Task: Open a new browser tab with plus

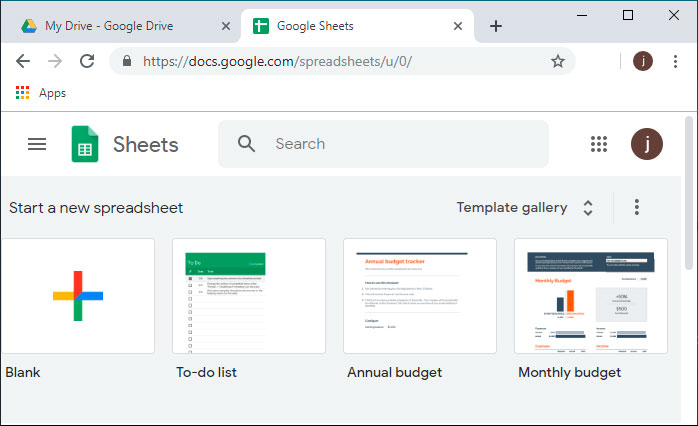Action: (x=496, y=26)
